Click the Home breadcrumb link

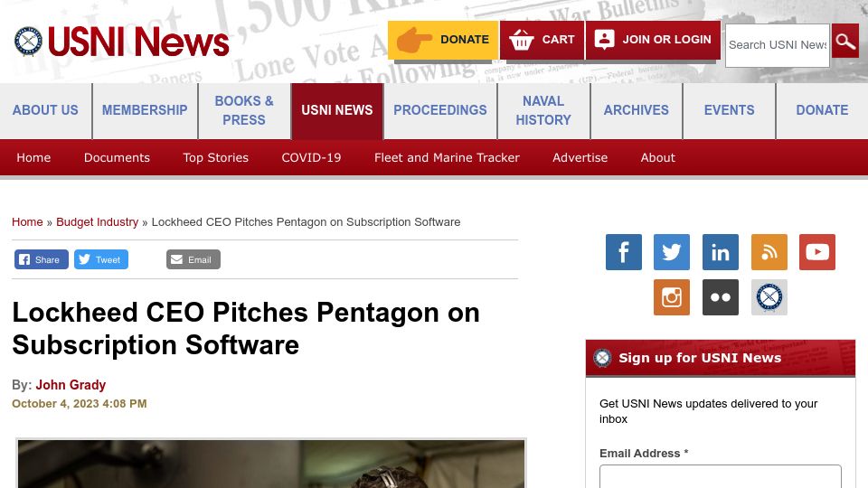[27, 222]
